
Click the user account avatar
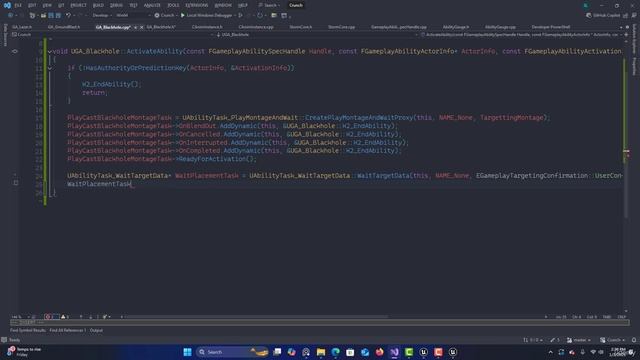(x=586, y=5)
